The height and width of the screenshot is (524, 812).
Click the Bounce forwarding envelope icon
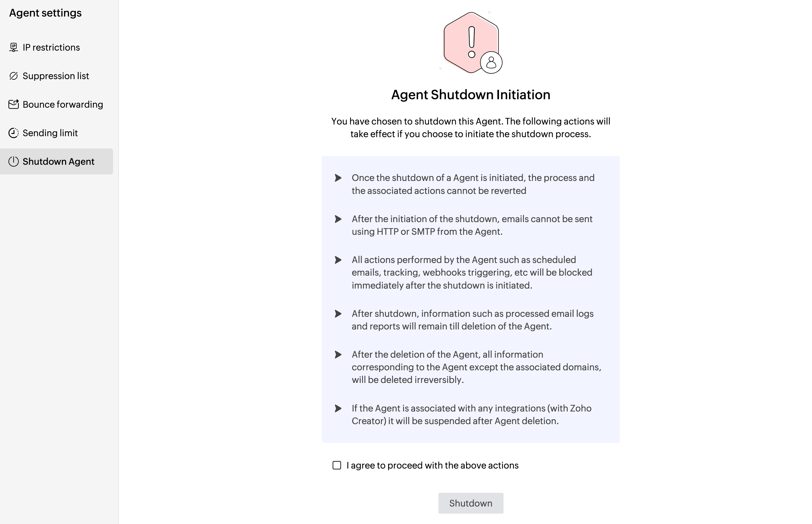click(13, 104)
